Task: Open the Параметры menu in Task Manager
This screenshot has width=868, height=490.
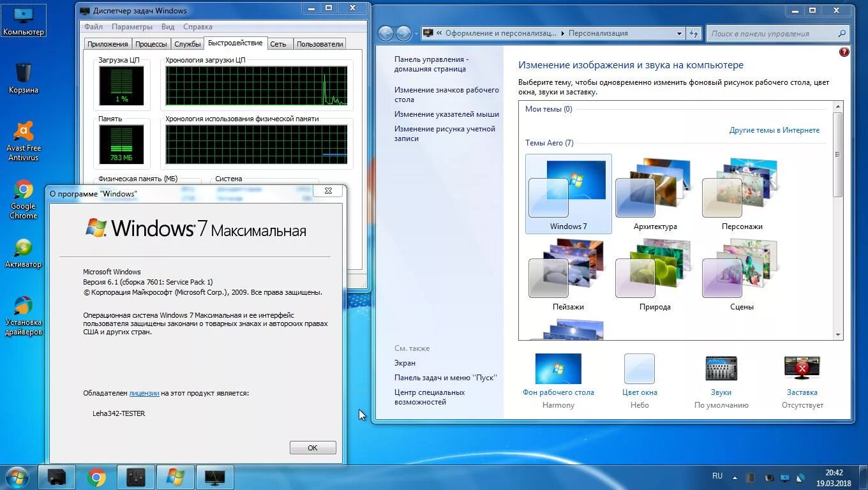Action: [132, 27]
